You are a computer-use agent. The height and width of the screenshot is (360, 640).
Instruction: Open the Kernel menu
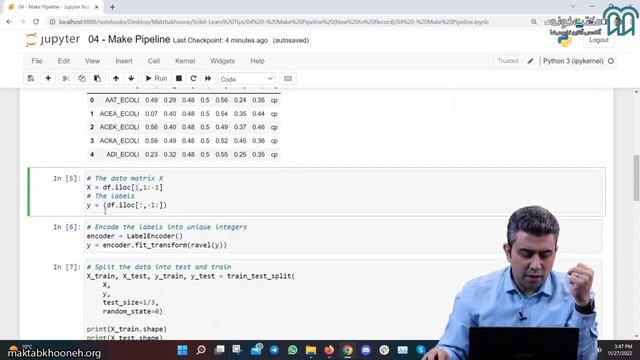tap(185, 61)
